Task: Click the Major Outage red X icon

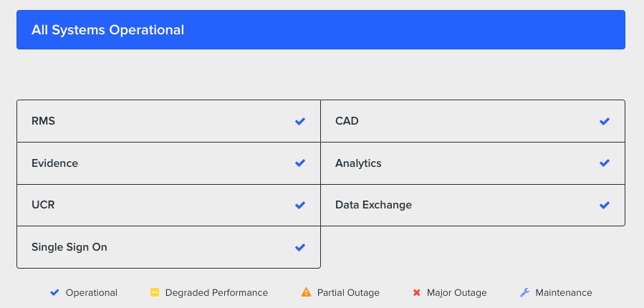Action: [416, 292]
